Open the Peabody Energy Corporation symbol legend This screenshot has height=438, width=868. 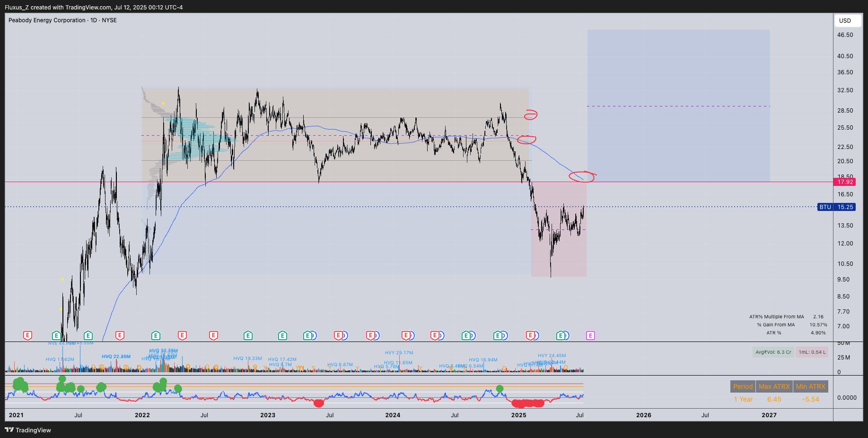pyautogui.click(x=47, y=20)
